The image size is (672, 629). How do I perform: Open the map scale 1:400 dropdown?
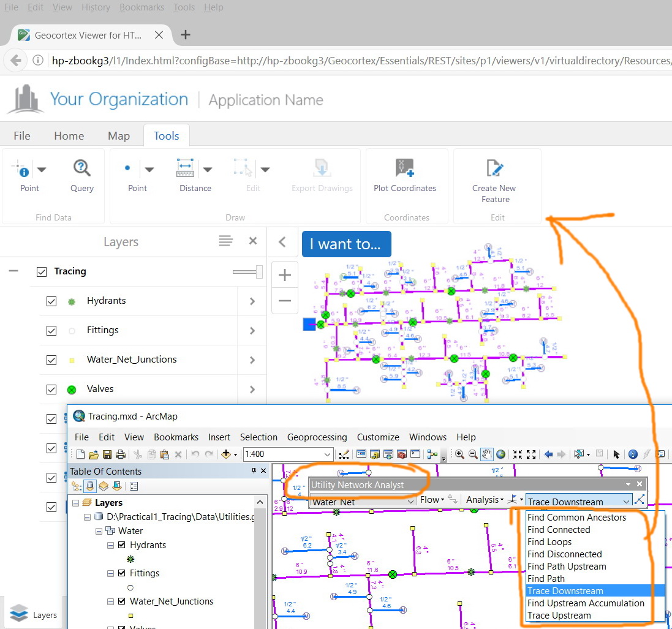point(327,454)
